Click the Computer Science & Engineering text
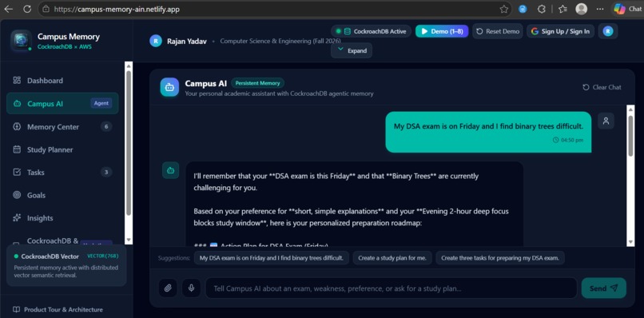 point(280,41)
